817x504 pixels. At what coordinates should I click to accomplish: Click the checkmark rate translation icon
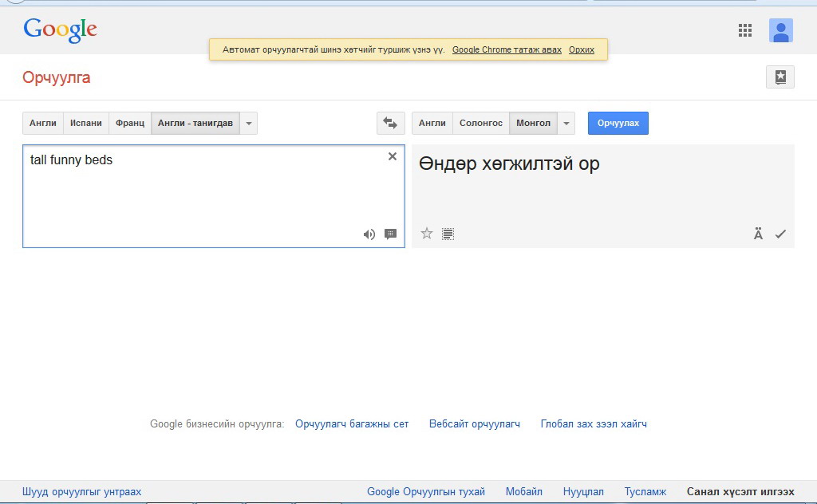click(780, 234)
